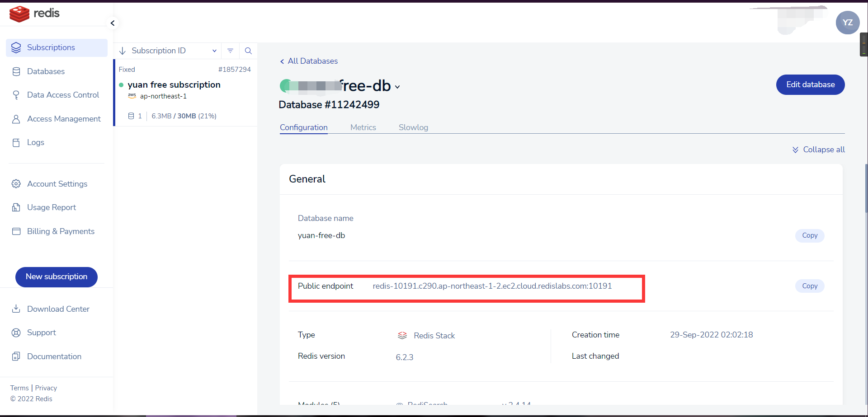Image resolution: width=868 pixels, height=417 pixels.
Task: Open Data Access Control section
Action: coord(63,95)
